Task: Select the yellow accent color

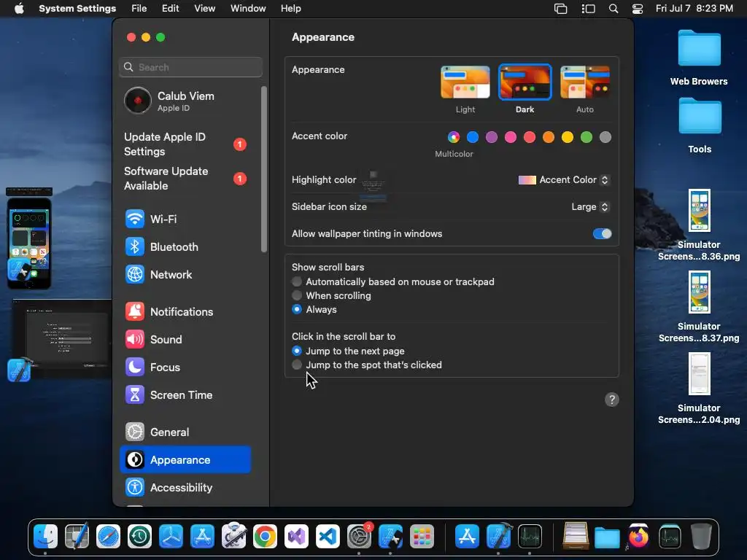Action: [x=568, y=137]
